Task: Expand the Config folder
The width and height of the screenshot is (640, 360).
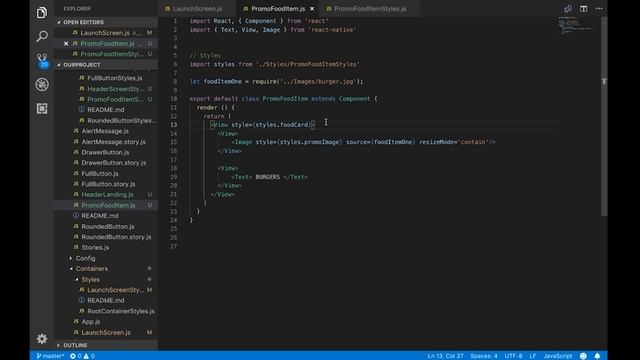Action: (x=106, y=258)
